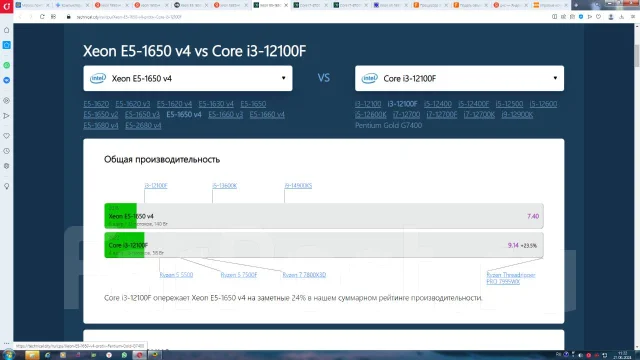Click the Core i3-12100F performance bar

pyautogui.click(x=324, y=245)
